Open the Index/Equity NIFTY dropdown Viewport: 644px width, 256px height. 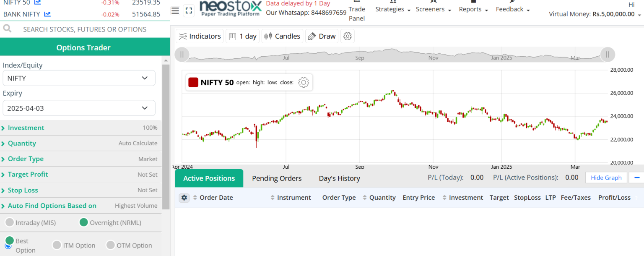tap(79, 78)
